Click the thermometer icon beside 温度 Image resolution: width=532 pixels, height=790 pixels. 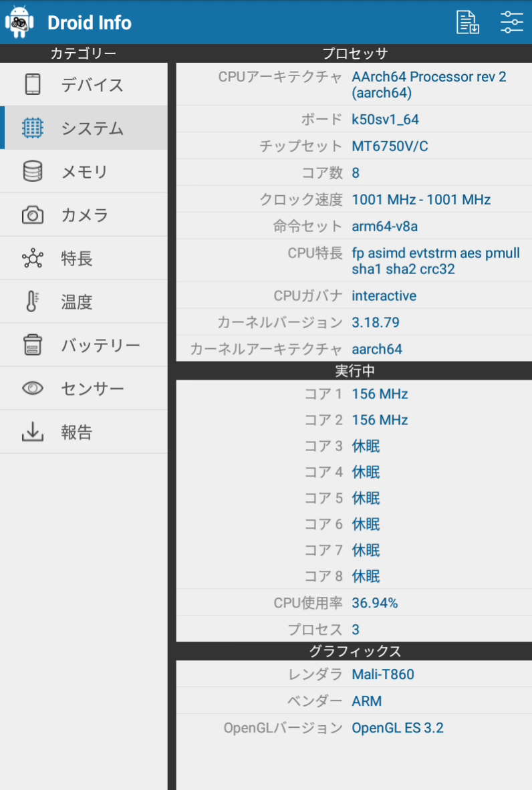pos(32,301)
